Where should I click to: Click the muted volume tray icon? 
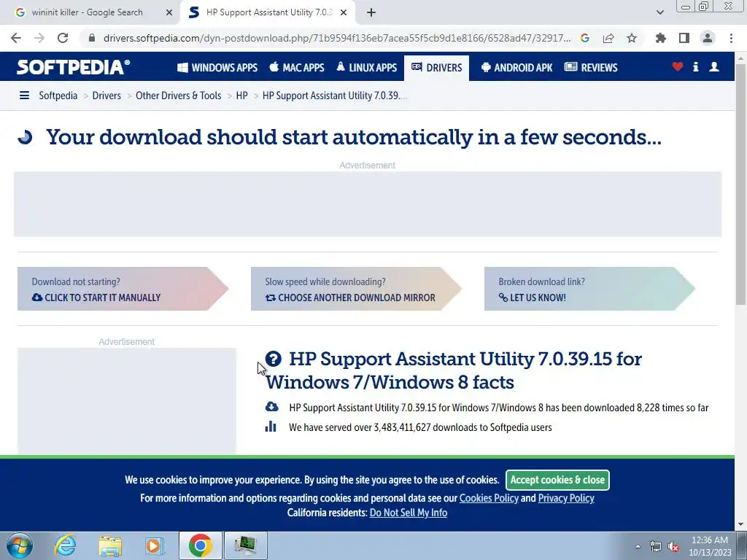[x=673, y=547]
